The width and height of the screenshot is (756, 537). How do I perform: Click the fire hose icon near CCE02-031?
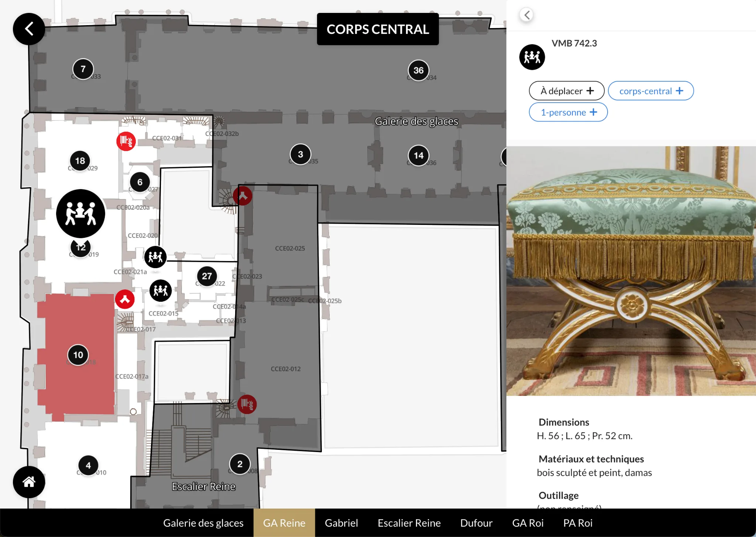point(126,141)
